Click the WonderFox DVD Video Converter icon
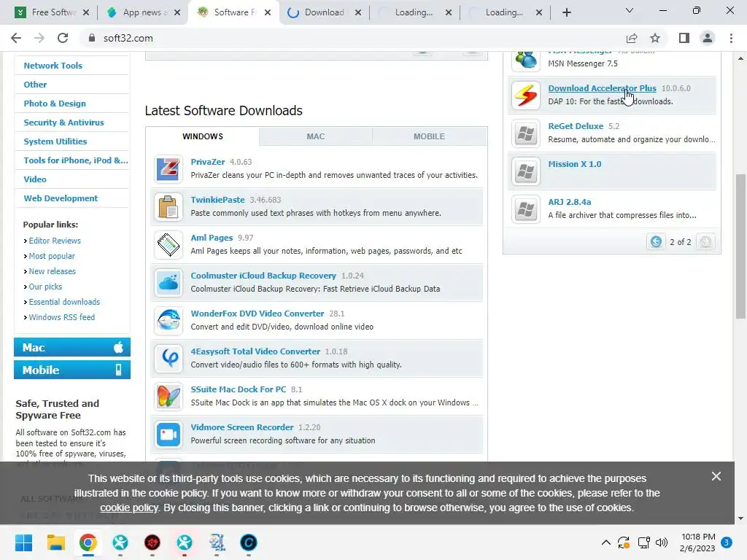This screenshot has height=560, width=747. click(x=169, y=321)
